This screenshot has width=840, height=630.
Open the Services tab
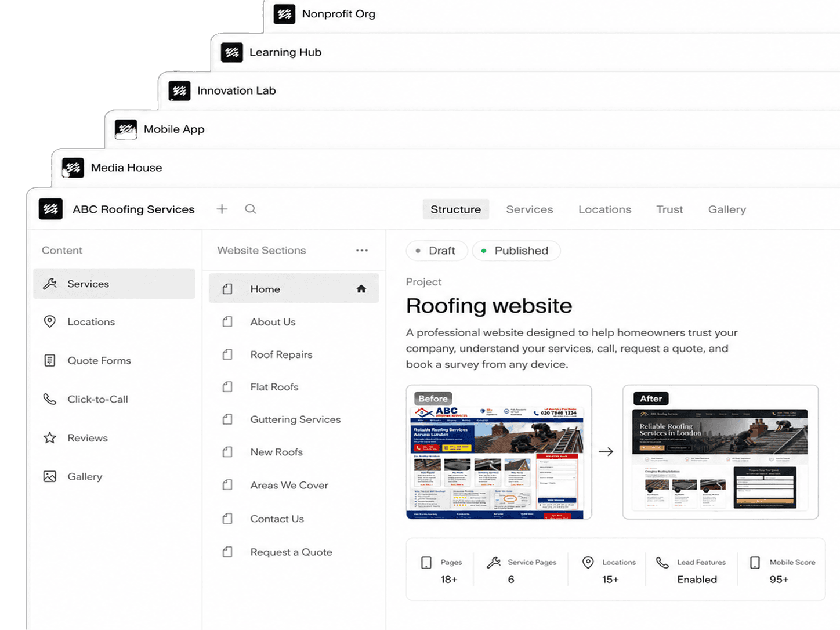pyautogui.click(x=530, y=209)
